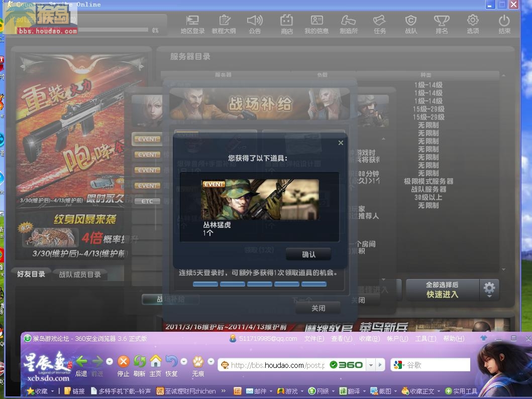Select the 极限模式服务器 row in the server list

(x=428, y=181)
